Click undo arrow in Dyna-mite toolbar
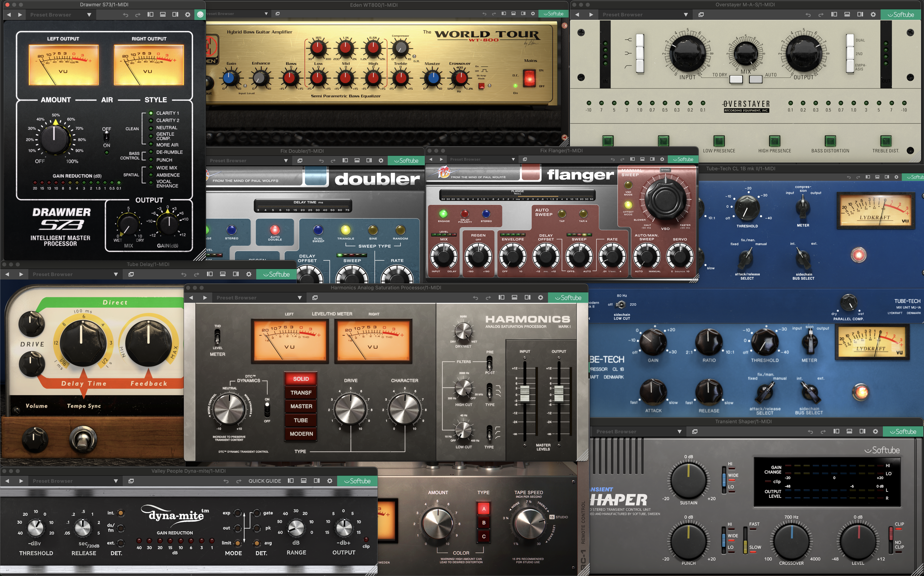 pos(226,481)
